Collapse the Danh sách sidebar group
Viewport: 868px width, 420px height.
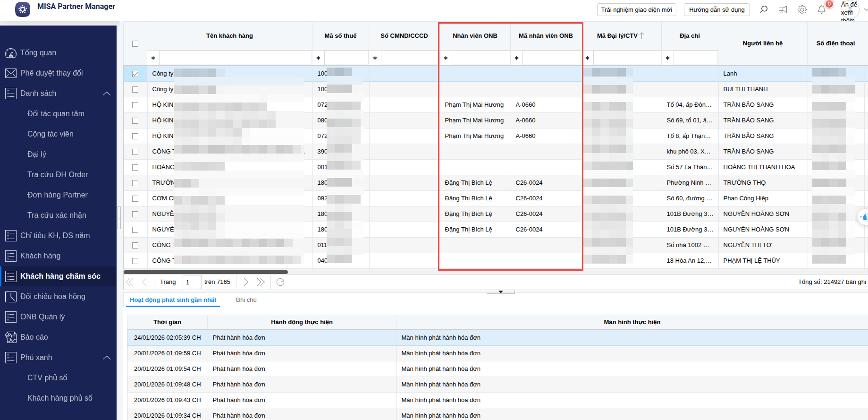tap(107, 94)
